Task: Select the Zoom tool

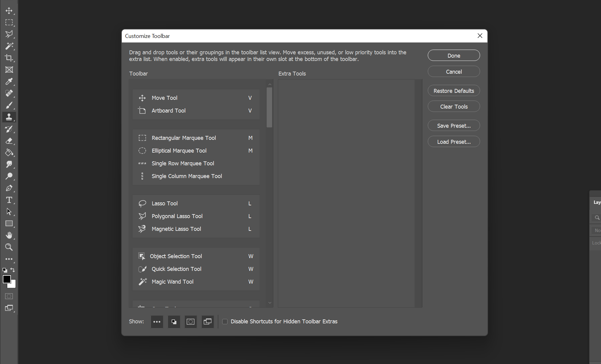Action: 9,247
